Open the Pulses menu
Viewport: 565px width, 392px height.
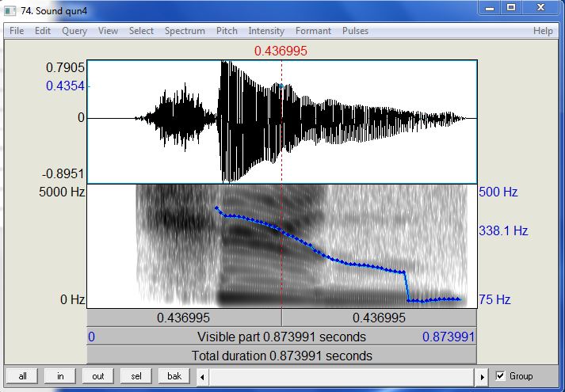pos(355,31)
